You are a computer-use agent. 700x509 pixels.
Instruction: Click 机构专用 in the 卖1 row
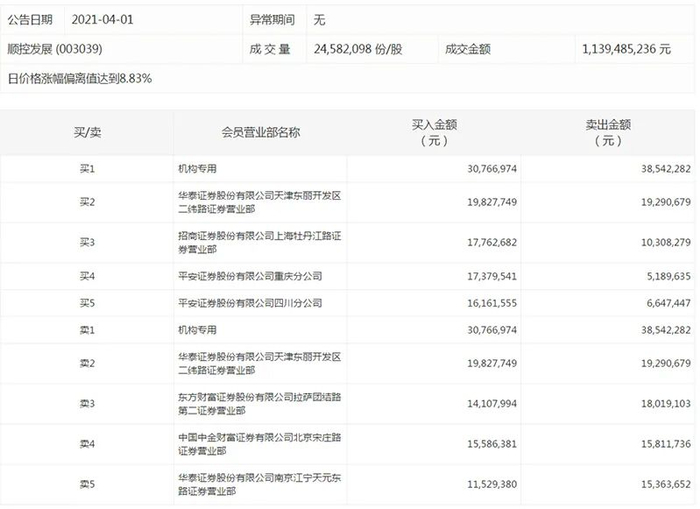click(x=197, y=330)
